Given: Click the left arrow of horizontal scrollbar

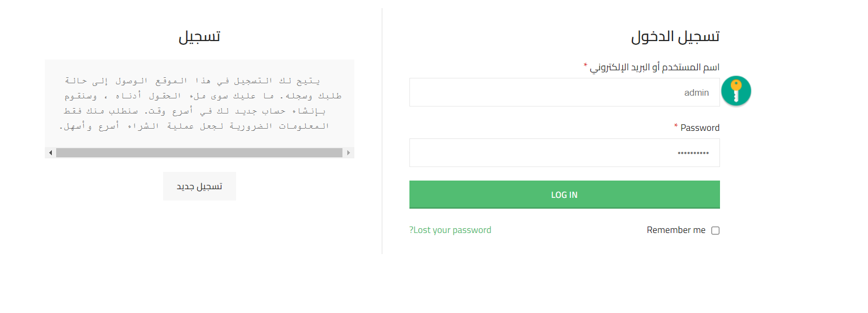Looking at the screenshot, I should [50, 153].
